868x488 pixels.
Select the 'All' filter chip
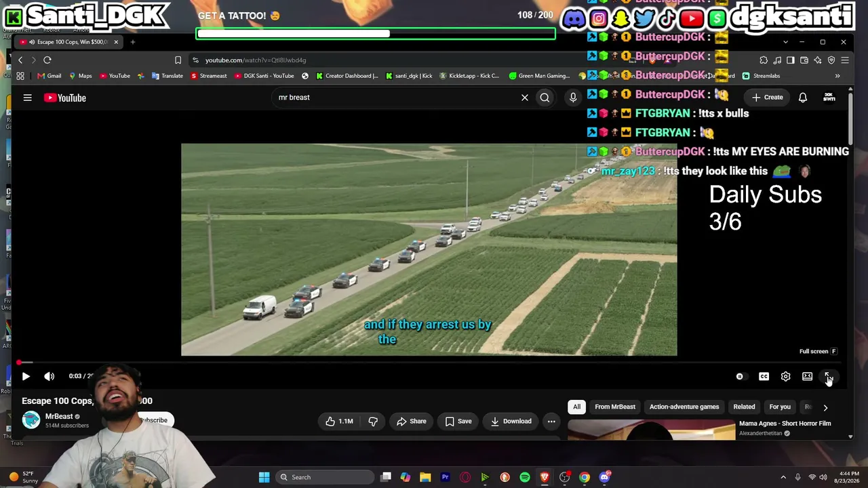pos(576,407)
